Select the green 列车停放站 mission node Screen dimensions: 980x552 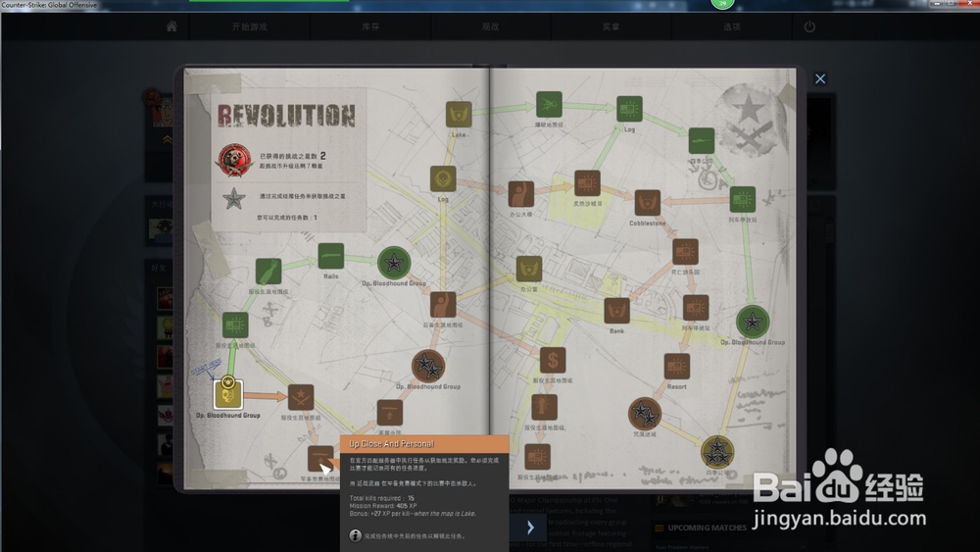pyautogui.click(x=743, y=200)
